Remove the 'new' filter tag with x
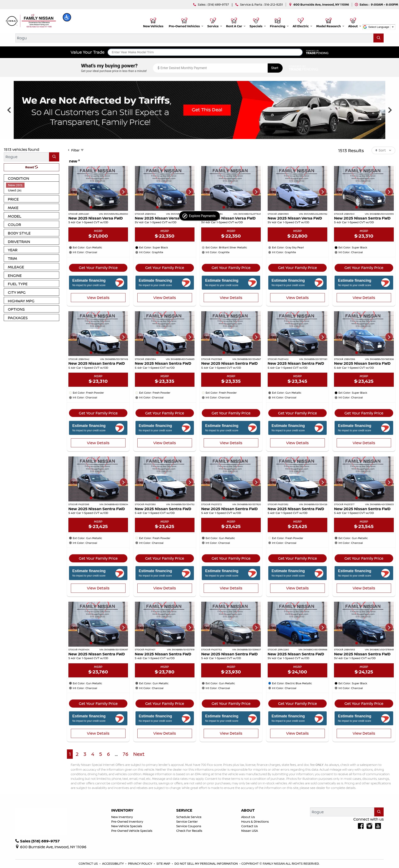This screenshot has width=399, height=868. [x=79, y=160]
